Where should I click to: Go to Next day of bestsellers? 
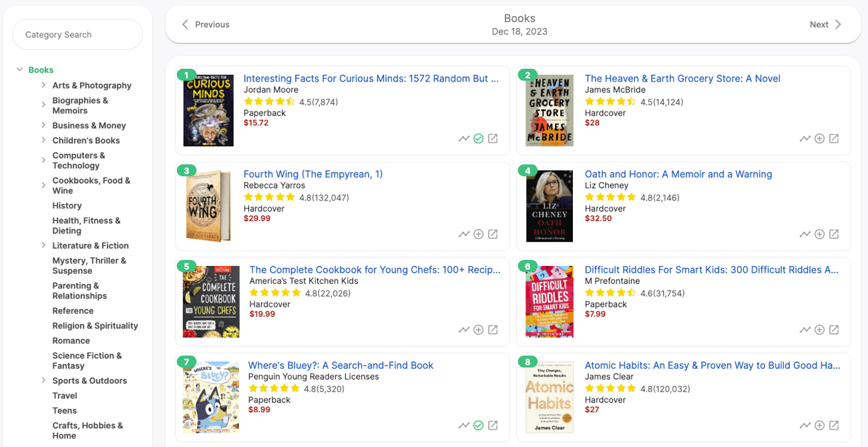(x=825, y=24)
